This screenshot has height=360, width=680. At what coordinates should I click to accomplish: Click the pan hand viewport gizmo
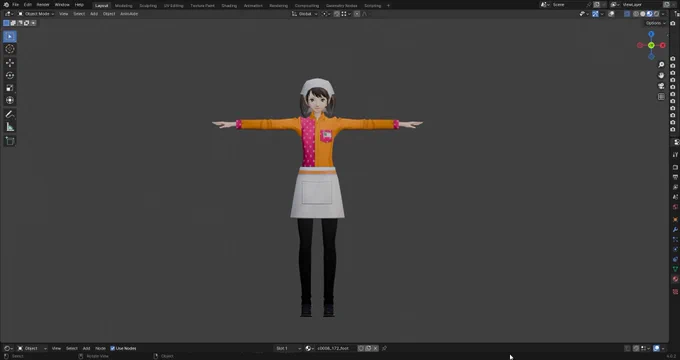point(661,75)
